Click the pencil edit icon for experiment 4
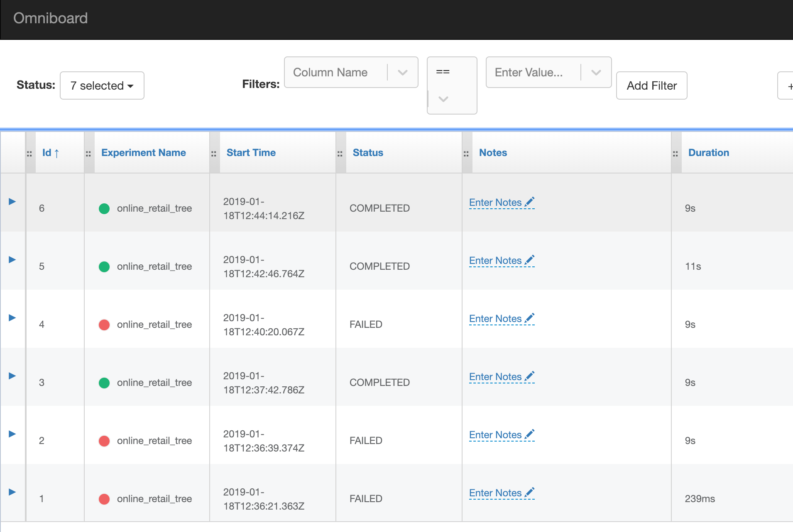This screenshot has height=532, width=793. tap(529, 318)
